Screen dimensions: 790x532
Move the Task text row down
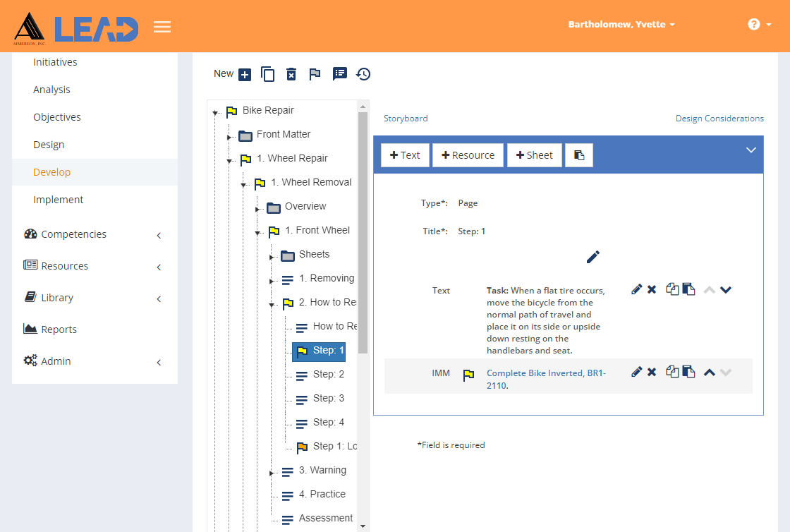click(x=726, y=290)
